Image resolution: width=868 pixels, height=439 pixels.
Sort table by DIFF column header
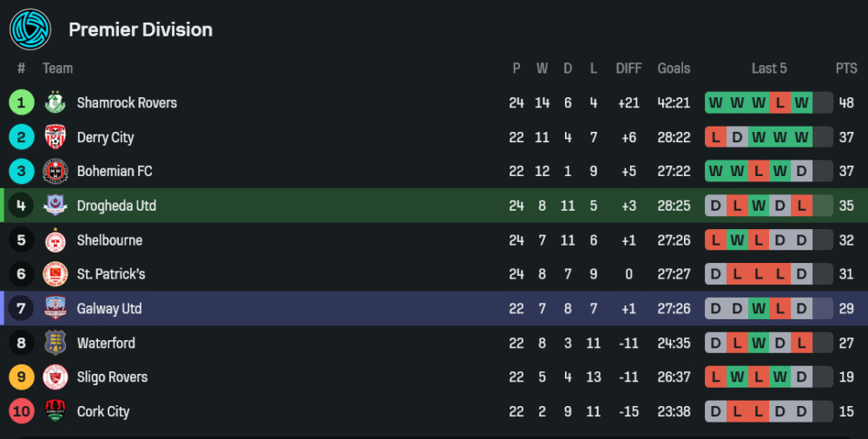coord(628,69)
